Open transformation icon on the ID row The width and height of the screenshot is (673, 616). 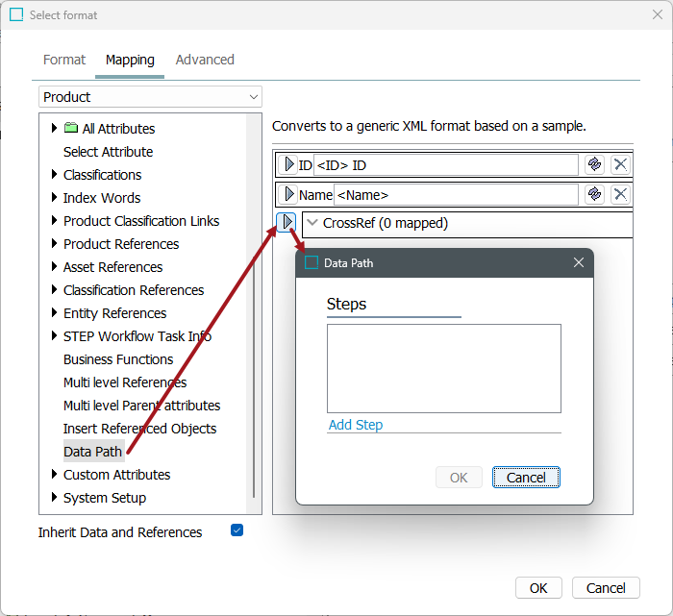(x=594, y=164)
